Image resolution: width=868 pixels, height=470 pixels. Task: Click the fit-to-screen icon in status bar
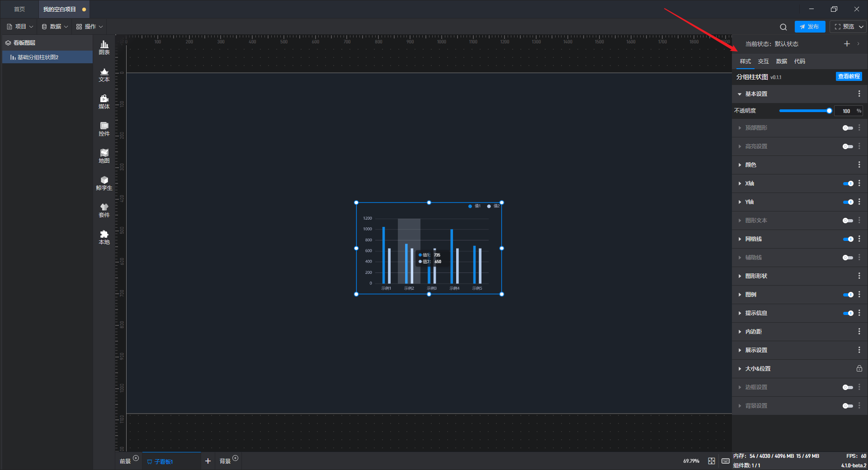712,461
